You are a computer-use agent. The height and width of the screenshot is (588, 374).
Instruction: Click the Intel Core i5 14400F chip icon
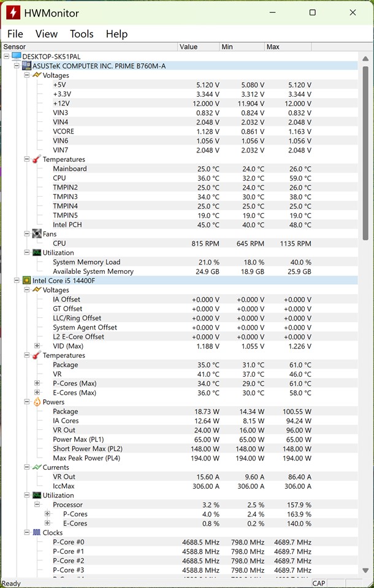[x=27, y=281]
